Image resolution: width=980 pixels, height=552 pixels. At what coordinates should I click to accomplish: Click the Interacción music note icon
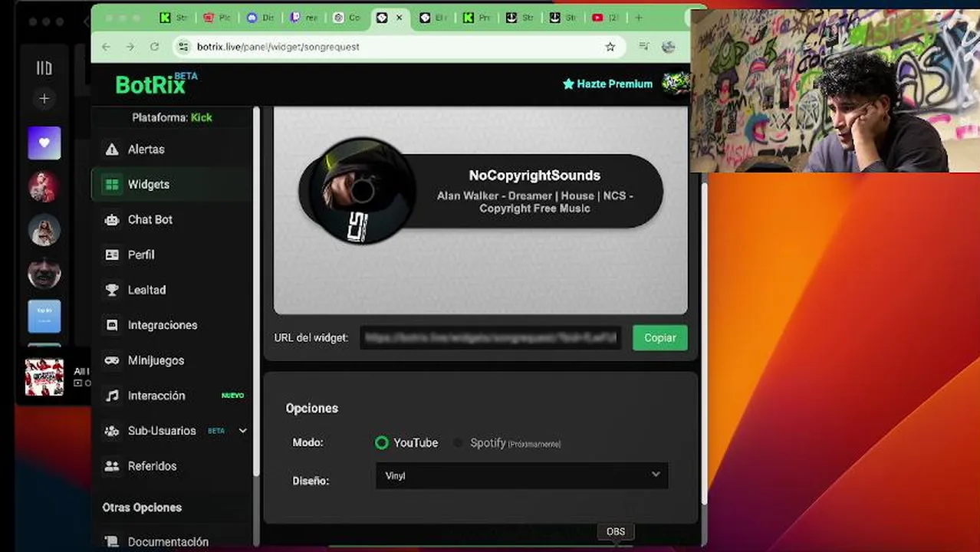tap(112, 396)
